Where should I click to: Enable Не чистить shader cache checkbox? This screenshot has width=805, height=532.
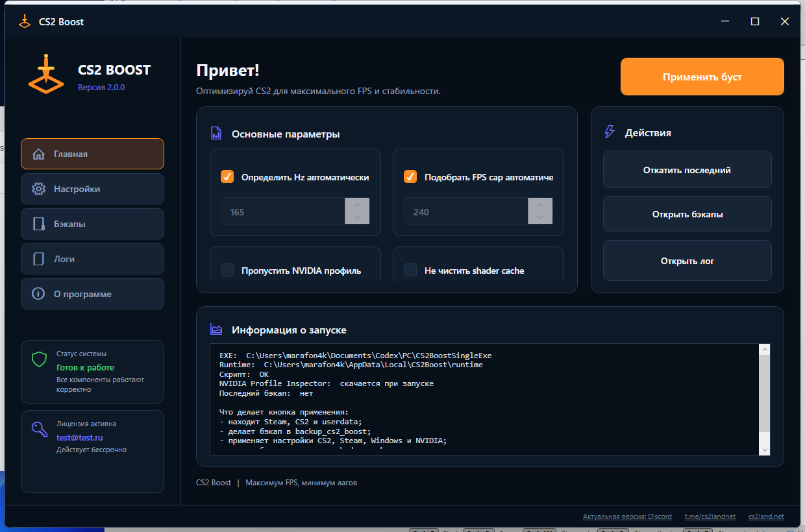coord(410,270)
